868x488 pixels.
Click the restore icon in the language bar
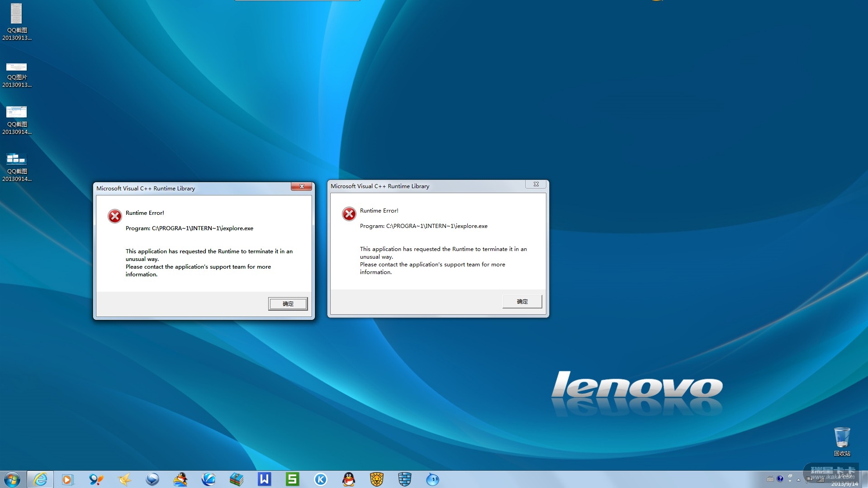pos(790,476)
